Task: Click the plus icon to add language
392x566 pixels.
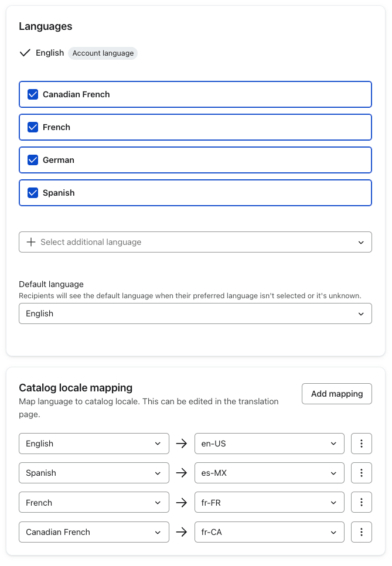Action: tap(32, 242)
